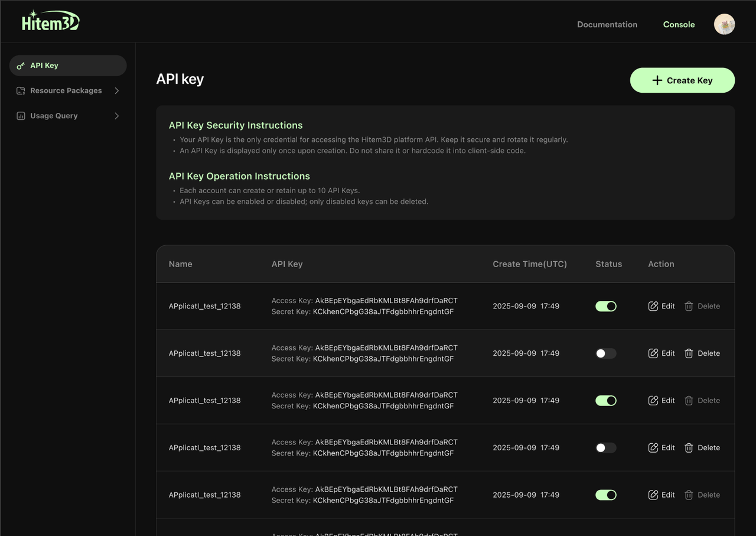
Task: Toggle off the fifth row's status switch
Action: [x=606, y=495]
